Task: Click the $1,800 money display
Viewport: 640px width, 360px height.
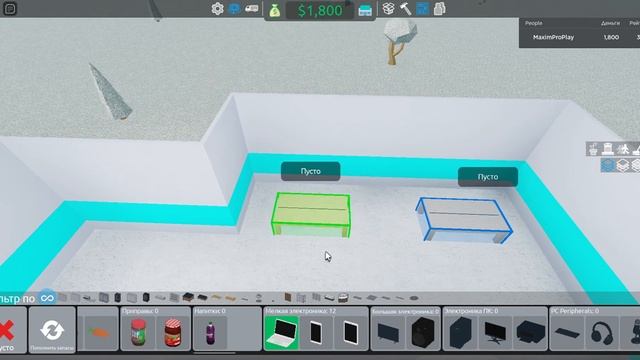Action: click(x=320, y=10)
